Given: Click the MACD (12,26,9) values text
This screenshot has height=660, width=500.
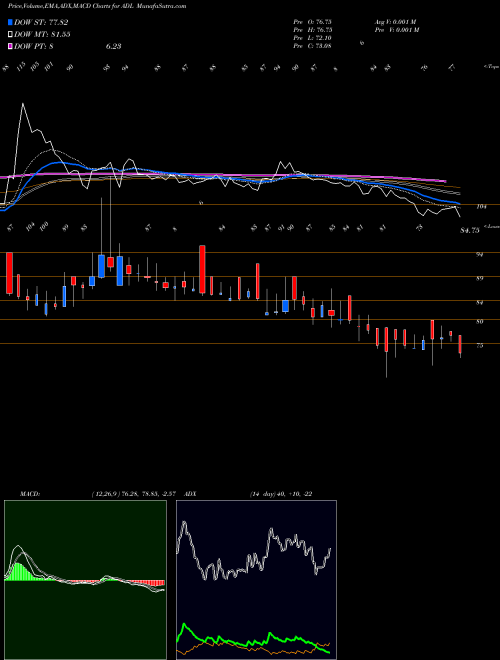Looking at the screenshot, I should click(x=133, y=494).
